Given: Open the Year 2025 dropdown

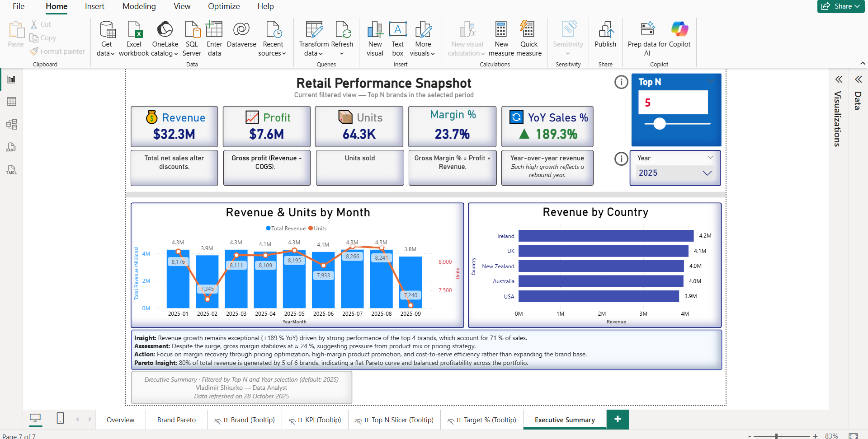Looking at the screenshot, I should point(707,173).
